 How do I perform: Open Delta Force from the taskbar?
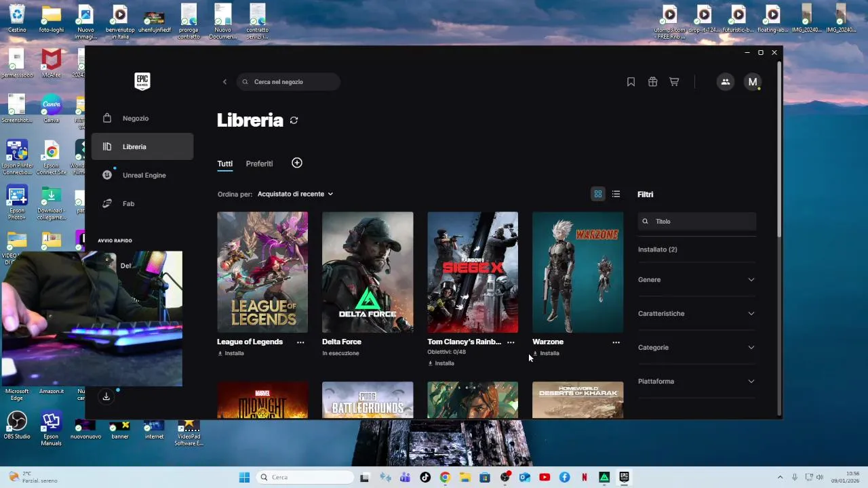click(x=604, y=477)
